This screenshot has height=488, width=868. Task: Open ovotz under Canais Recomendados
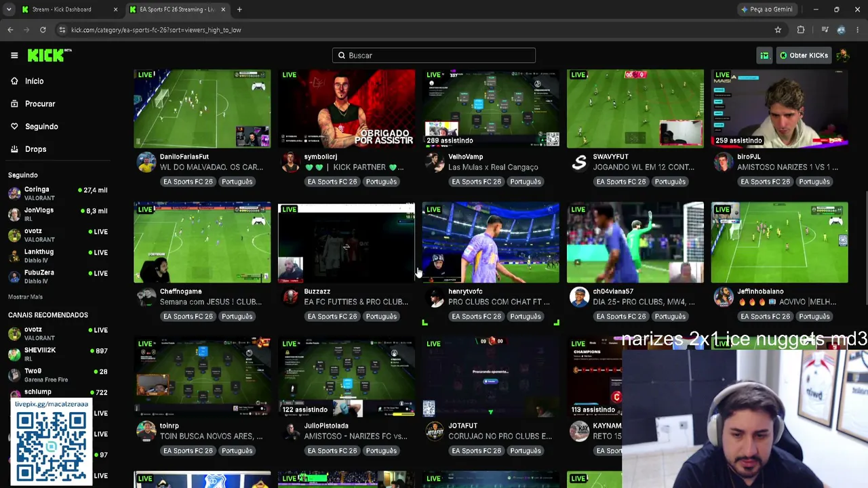[58, 333]
